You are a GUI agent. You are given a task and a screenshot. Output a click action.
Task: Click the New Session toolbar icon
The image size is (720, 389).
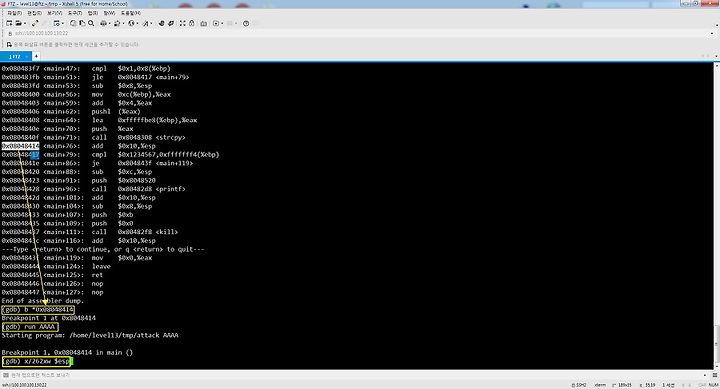(x=9, y=23)
